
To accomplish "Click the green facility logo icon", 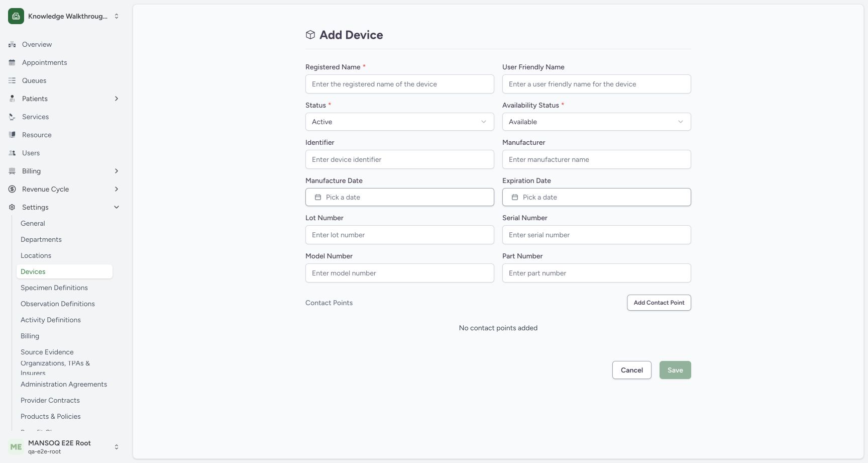I will pyautogui.click(x=16, y=16).
